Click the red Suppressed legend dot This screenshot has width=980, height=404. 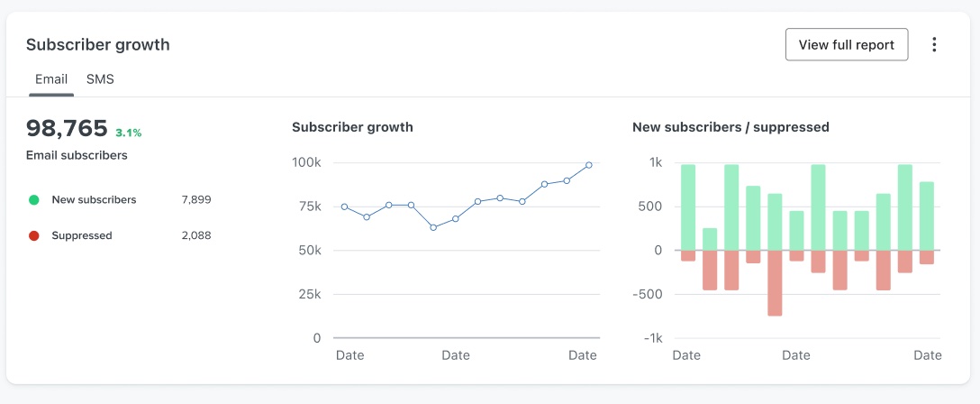(x=34, y=236)
